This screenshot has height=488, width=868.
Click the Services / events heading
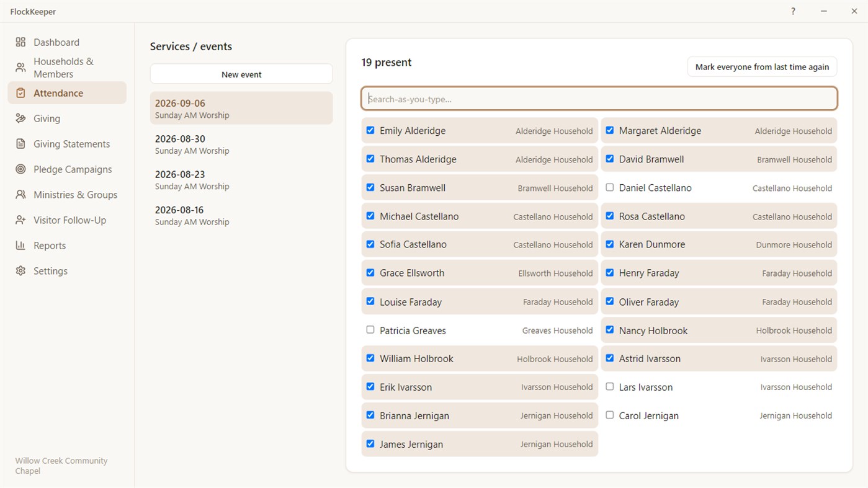tap(191, 47)
